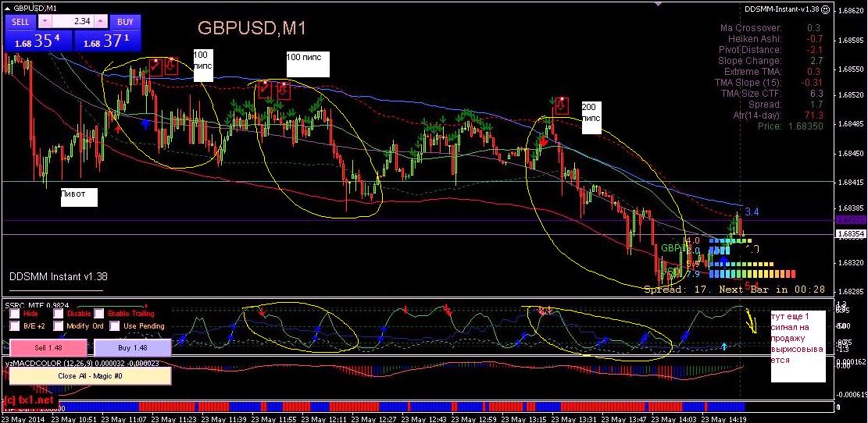Increase lot volume with up arrow

coord(101,22)
